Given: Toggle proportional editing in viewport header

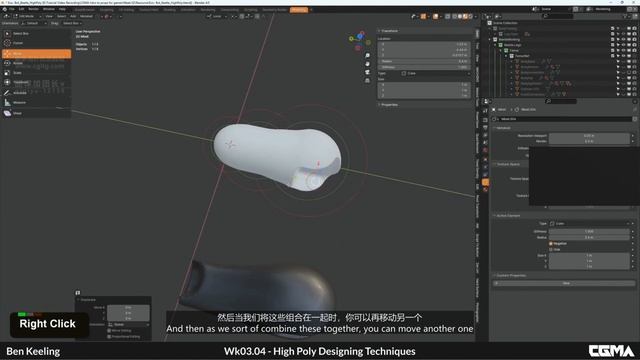Looking at the screenshot, I should coord(257,16).
